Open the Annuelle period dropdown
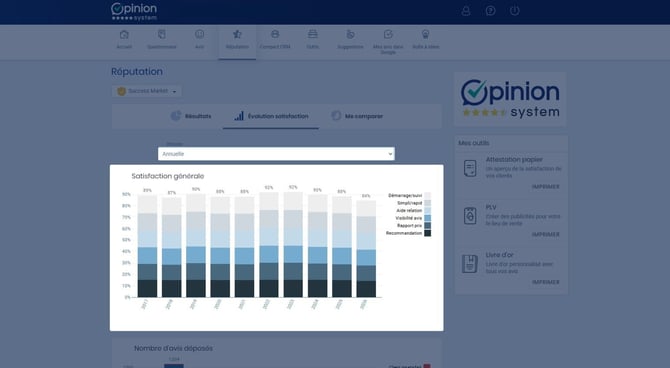Screen dimensions: 670x368 pos(276,154)
